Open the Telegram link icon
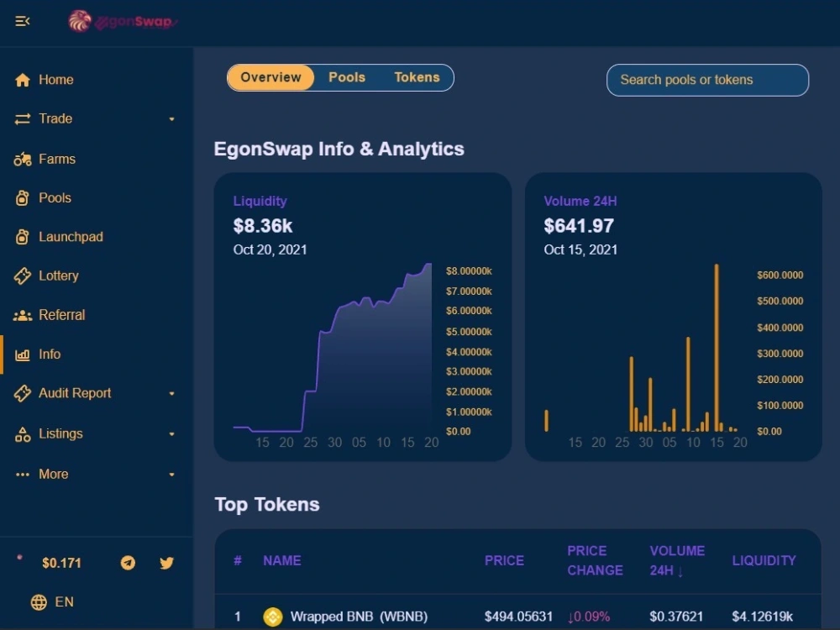This screenshot has height=630, width=840. pyautogui.click(x=128, y=563)
